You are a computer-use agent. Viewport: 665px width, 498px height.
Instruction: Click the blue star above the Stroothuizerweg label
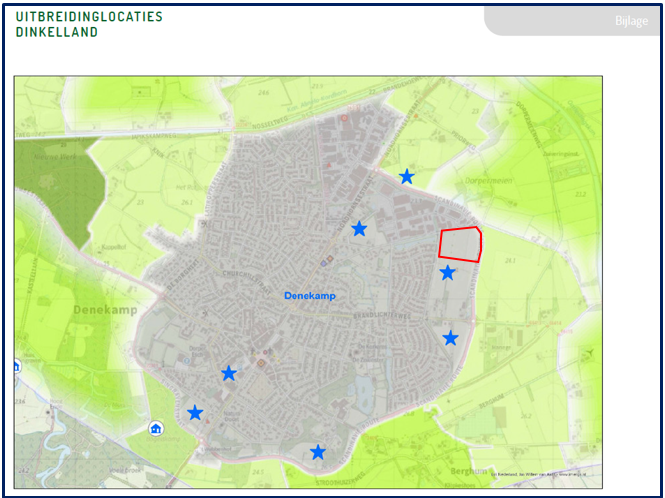(x=318, y=452)
